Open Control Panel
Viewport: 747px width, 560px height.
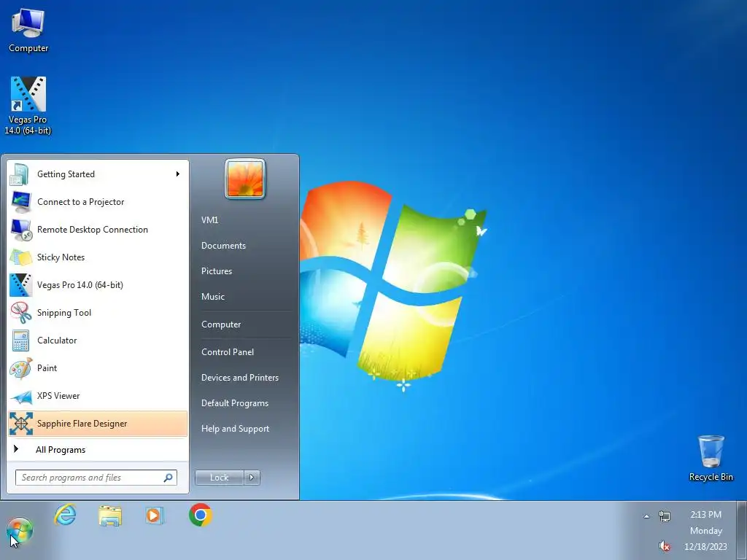[228, 352]
